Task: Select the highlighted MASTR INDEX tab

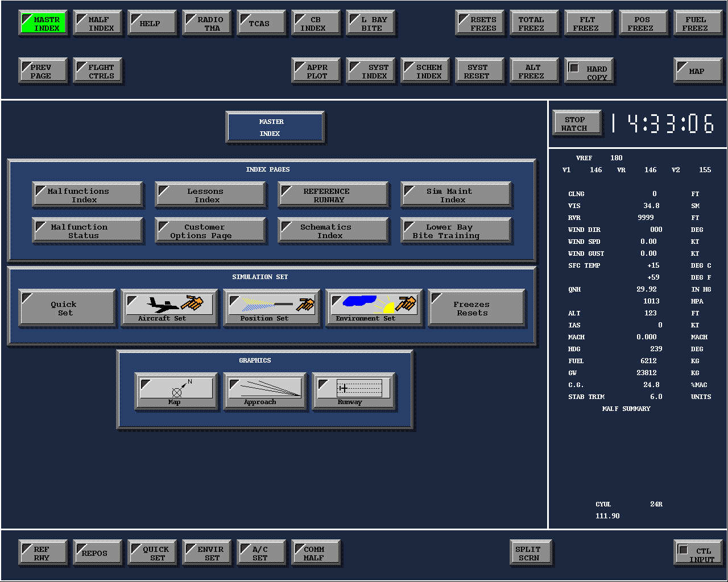Action: (x=43, y=23)
